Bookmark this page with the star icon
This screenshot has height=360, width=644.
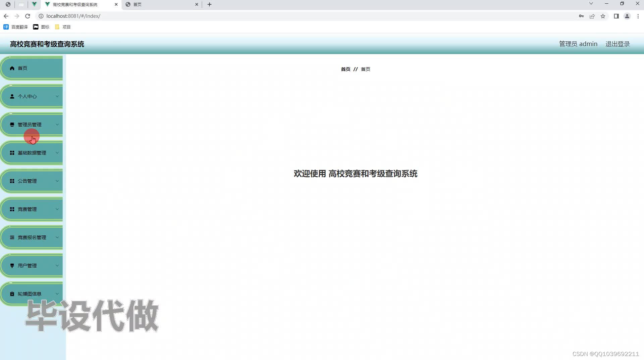pyautogui.click(x=603, y=16)
